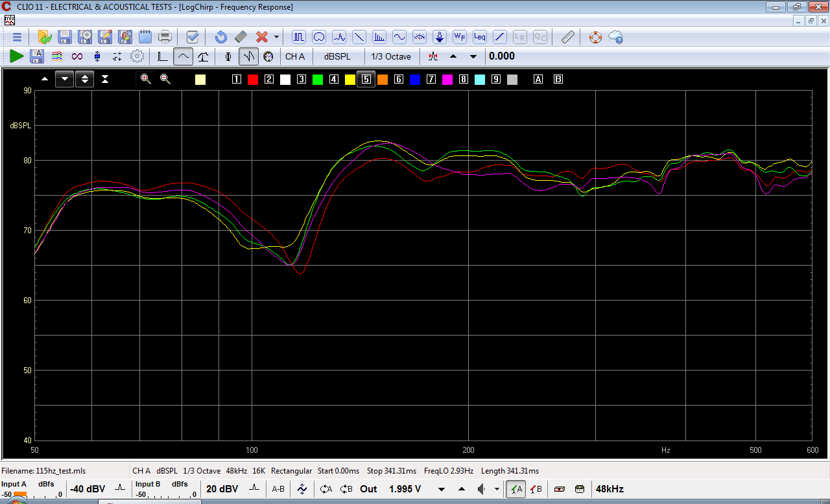Toggle overlay 5 checkbox
The width and height of the screenshot is (830, 504).
pyautogui.click(x=366, y=79)
